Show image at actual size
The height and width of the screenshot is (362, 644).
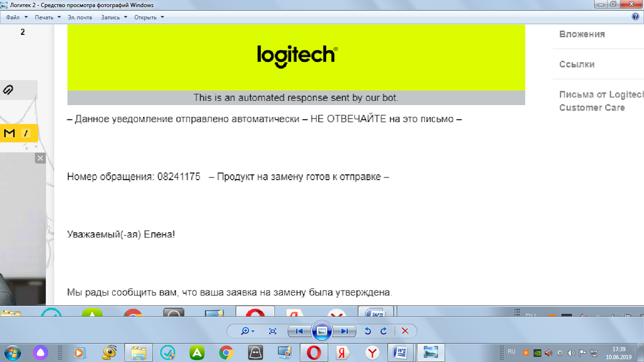click(x=273, y=331)
